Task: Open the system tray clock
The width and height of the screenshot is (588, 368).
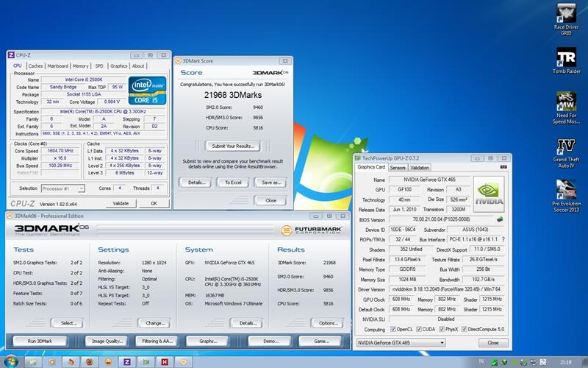Action: click(565, 362)
